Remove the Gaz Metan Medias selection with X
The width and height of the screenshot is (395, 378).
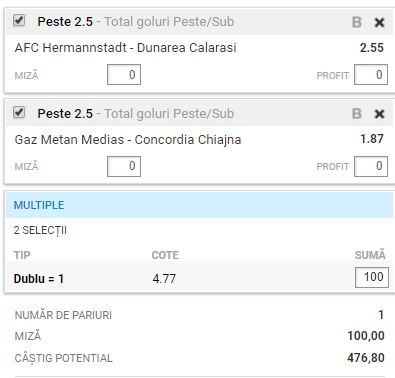coord(379,114)
